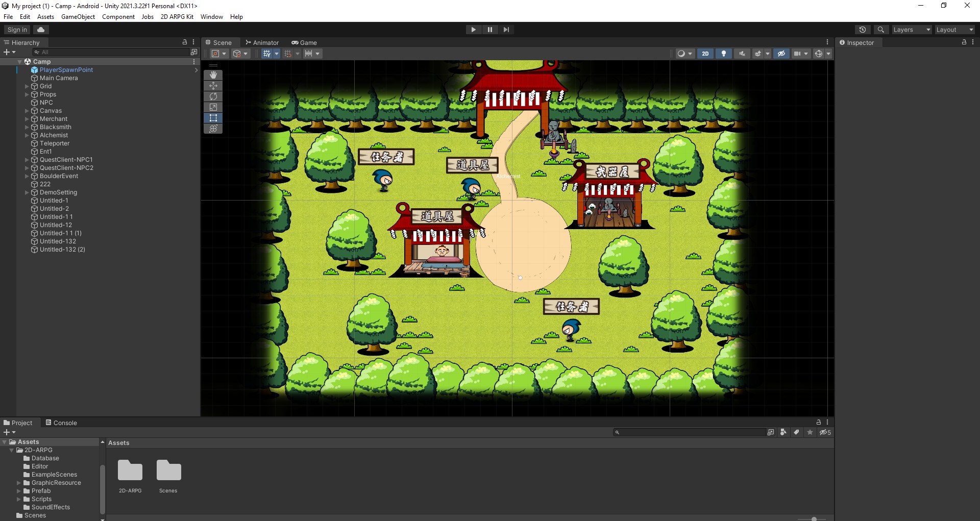Screen dimensions: 980x521
Task: Toggle scene lighting bulb
Action: pos(723,54)
